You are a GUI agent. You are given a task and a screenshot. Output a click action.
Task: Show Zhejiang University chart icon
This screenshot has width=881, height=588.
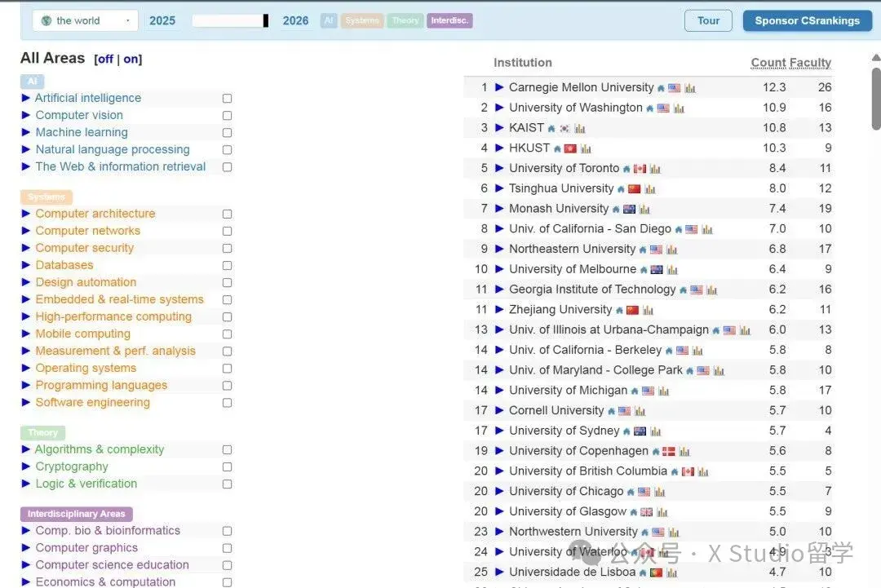(x=649, y=311)
